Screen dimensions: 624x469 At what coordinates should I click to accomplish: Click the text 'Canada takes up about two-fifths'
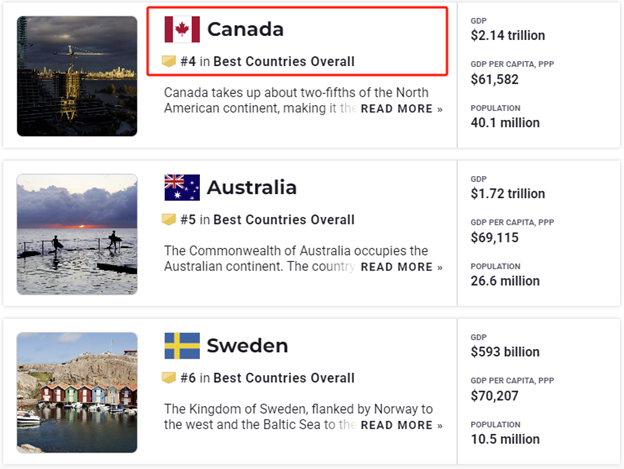click(x=260, y=93)
